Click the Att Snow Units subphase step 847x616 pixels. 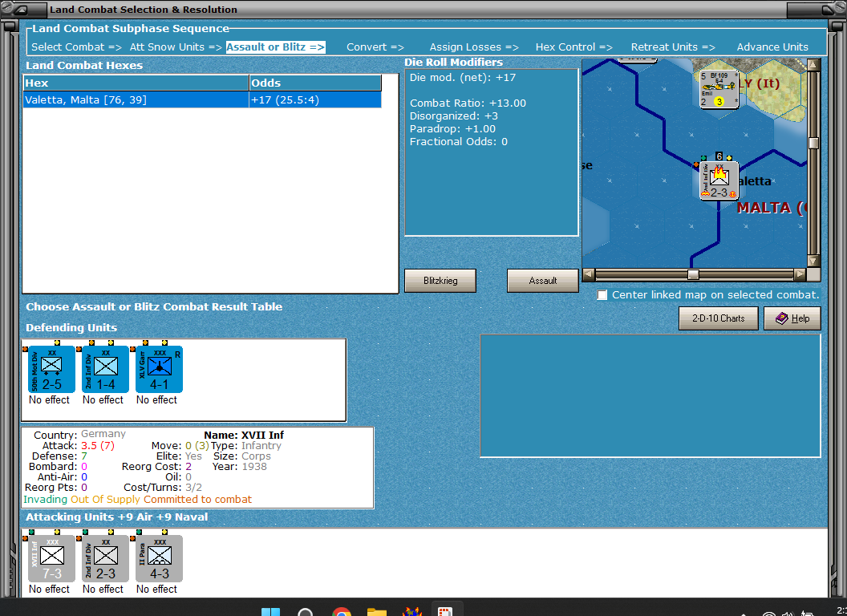(x=176, y=47)
